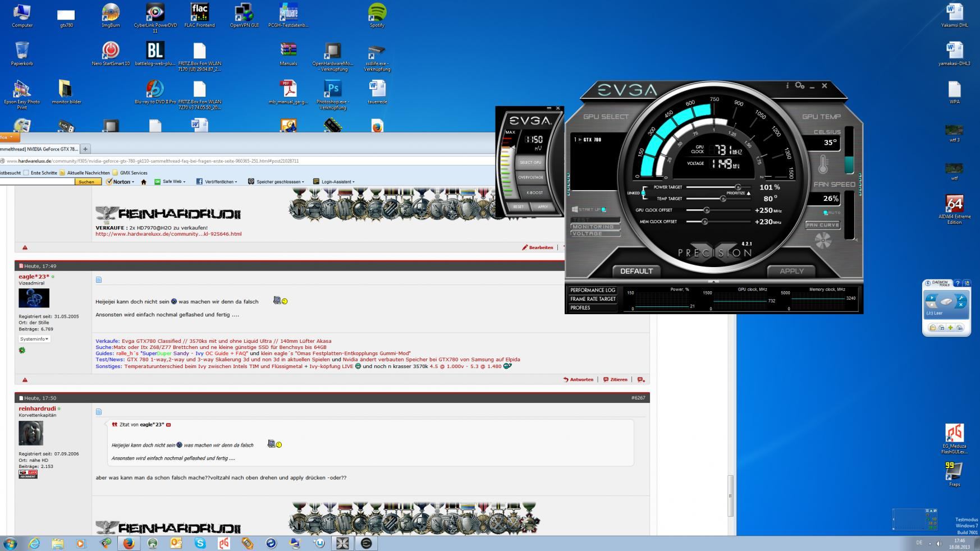
Task: Open Internet Explorer from the taskbar
Action: pyautogui.click(x=34, y=543)
